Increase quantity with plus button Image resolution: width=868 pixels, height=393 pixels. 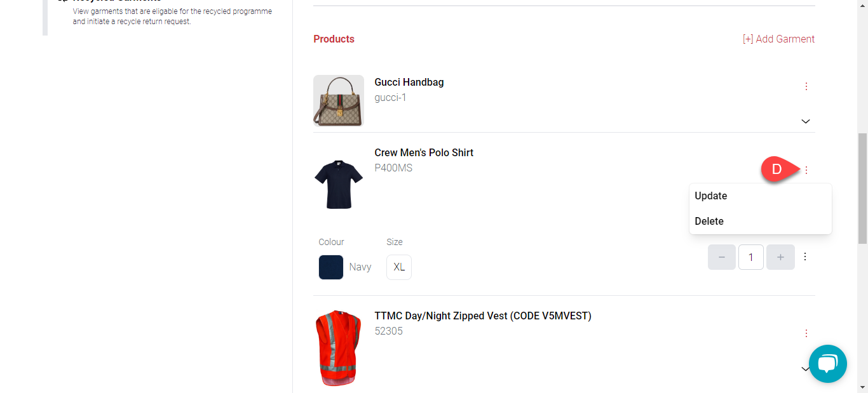point(780,257)
